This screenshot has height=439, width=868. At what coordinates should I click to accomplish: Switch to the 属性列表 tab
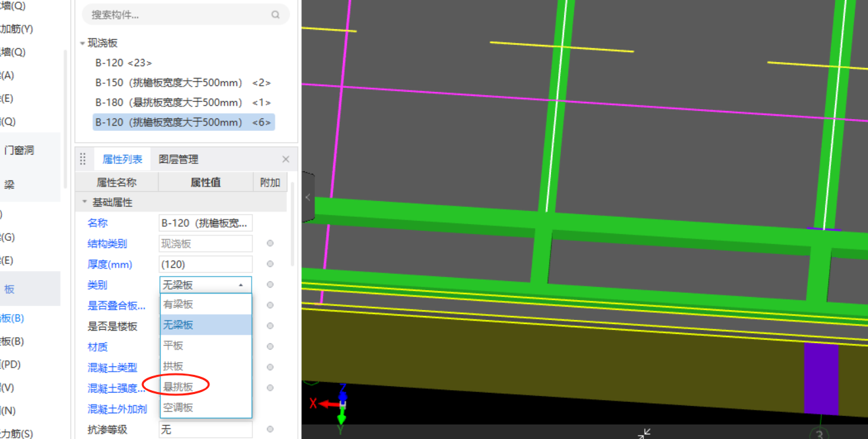coord(122,159)
